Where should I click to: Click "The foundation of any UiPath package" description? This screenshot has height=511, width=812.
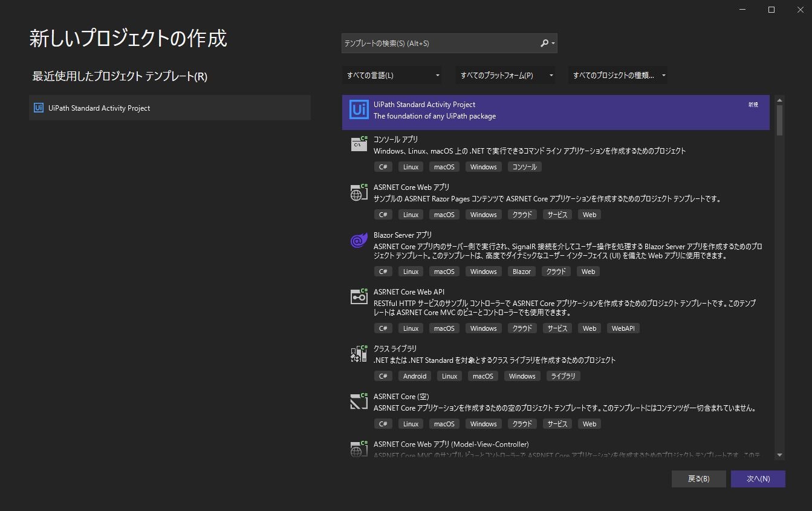tap(434, 116)
